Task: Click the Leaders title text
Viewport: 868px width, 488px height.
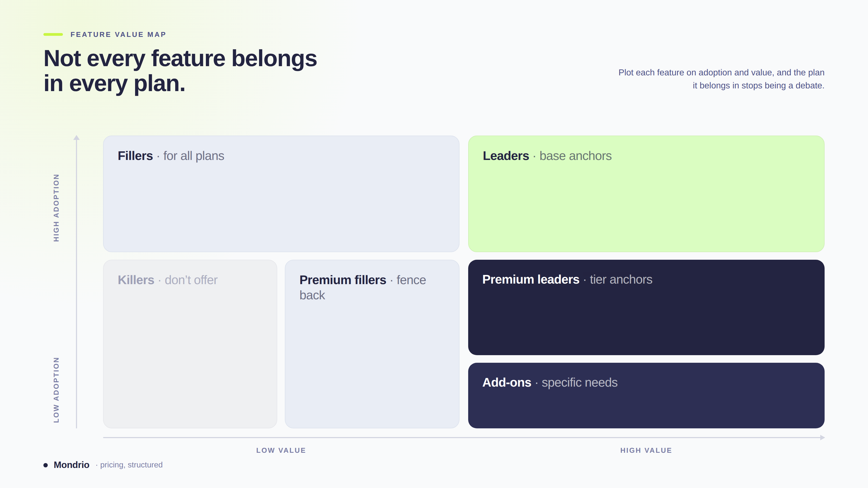Action: pyautogui.click(x=506, y=156)
